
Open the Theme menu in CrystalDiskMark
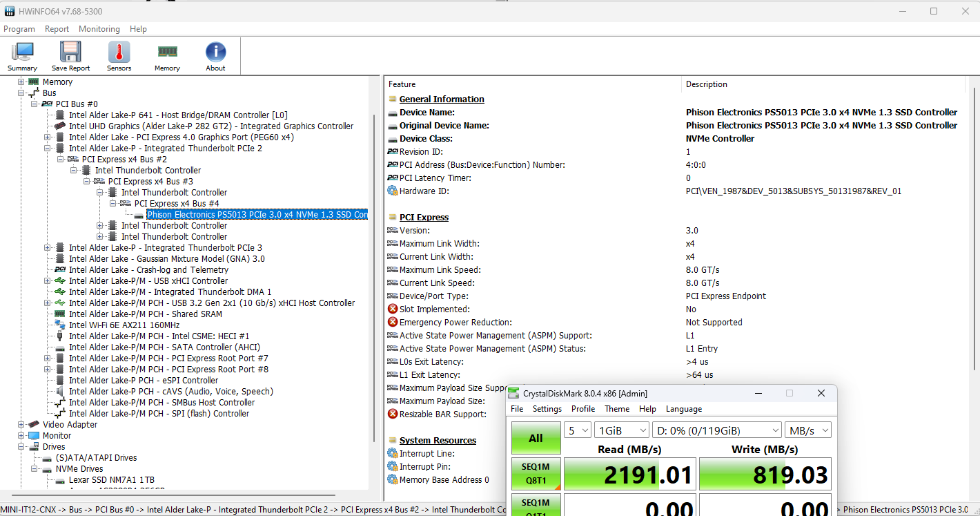617,409
